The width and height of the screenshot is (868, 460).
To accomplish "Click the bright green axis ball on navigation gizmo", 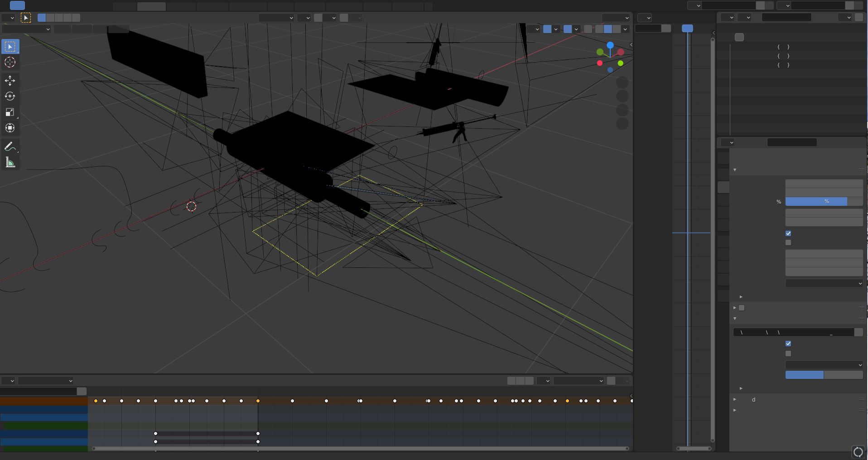I will click(x=620, y=63).
